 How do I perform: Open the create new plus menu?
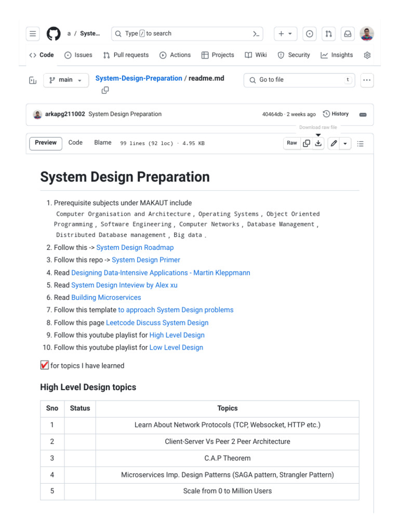[285, 34]
